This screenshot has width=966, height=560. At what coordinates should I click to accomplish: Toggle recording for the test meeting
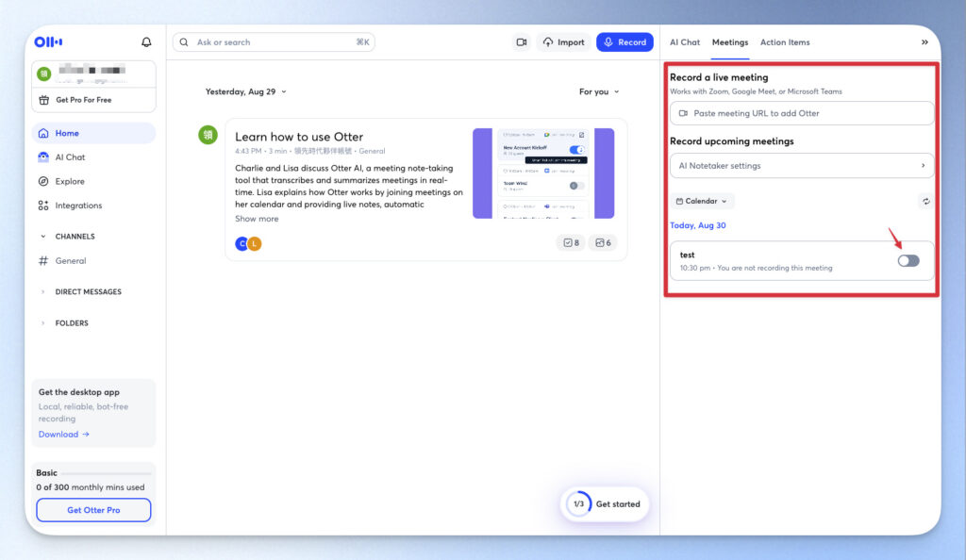(908, 261)
